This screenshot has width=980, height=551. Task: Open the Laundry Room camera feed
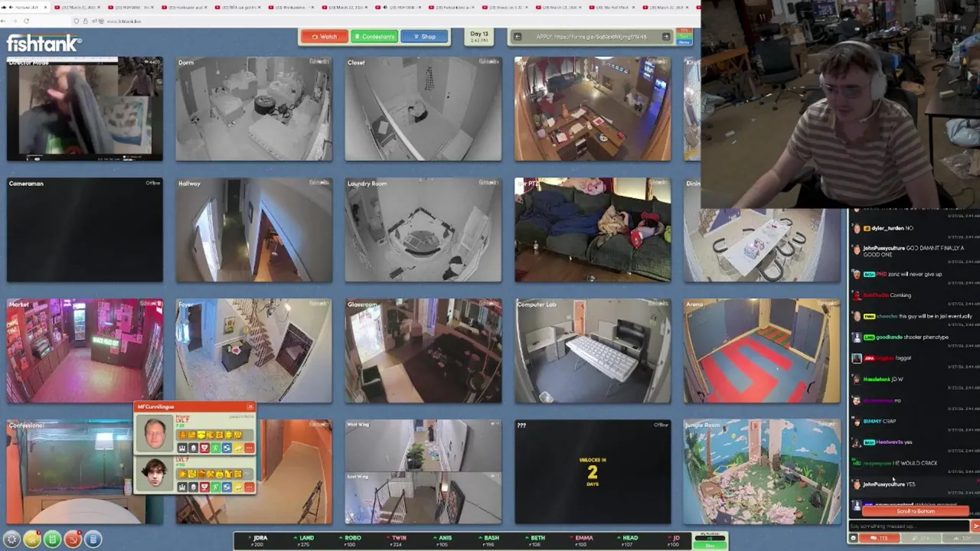click(423, 230)
